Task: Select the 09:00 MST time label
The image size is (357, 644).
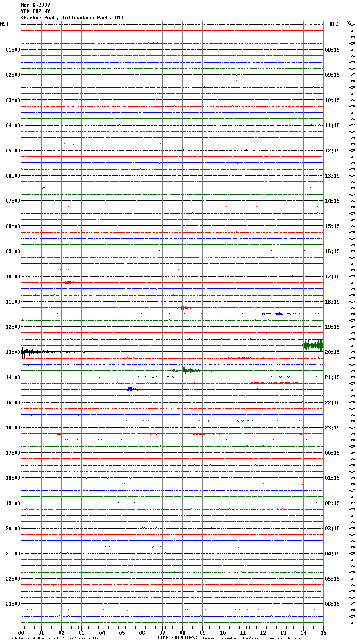Action: tap(13, 251)
